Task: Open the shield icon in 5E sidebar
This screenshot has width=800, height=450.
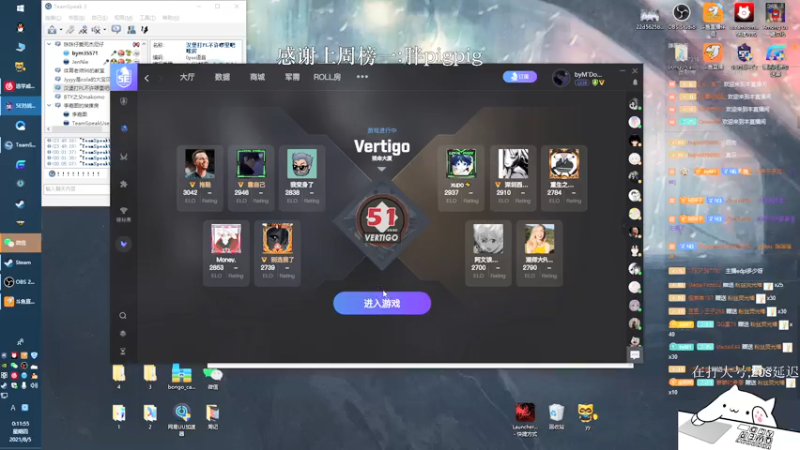Action: [x=123, y=101]
